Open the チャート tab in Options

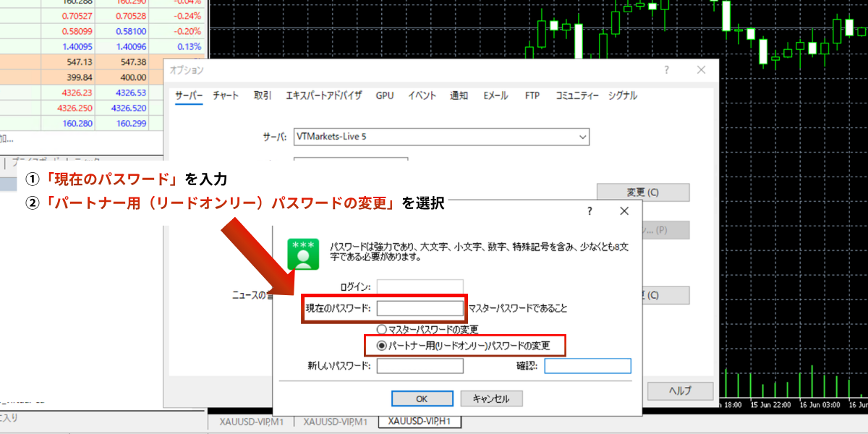226,95
